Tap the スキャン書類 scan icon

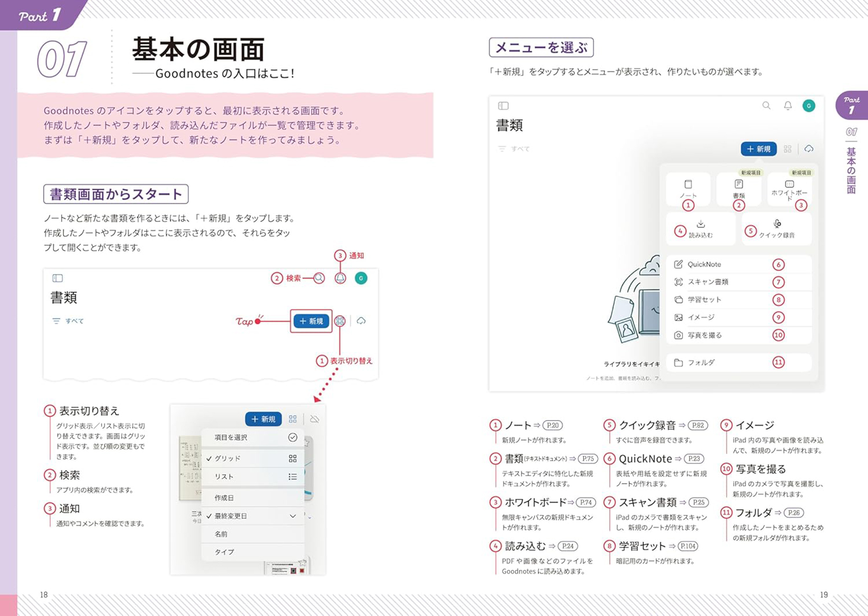(679, 282)
